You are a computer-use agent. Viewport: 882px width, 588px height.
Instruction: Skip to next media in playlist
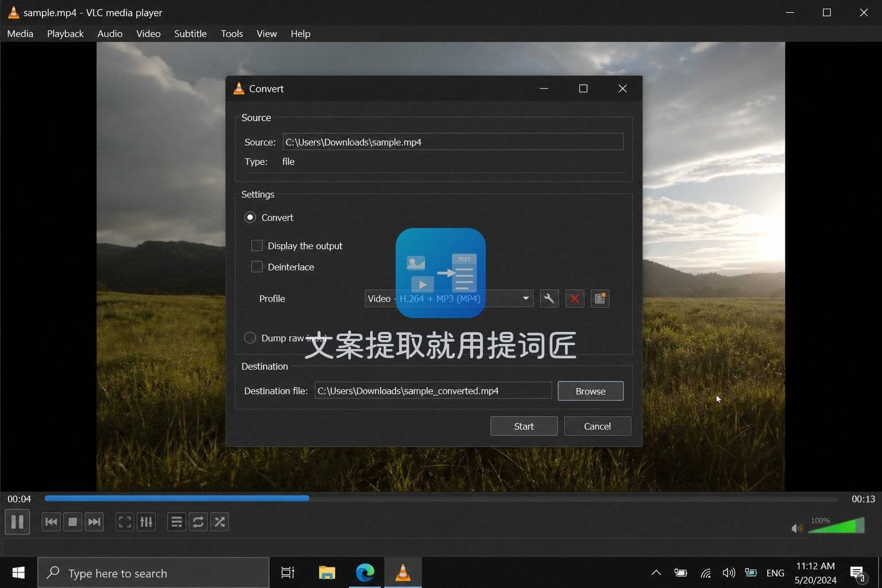pos(94,522)
